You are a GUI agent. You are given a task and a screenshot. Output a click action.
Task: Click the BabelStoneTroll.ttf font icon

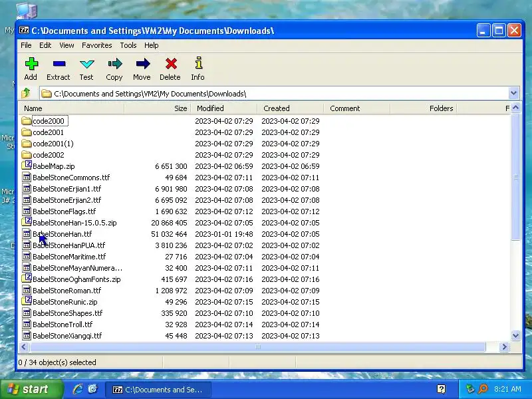pyautogui.click(x=26, y=324)
